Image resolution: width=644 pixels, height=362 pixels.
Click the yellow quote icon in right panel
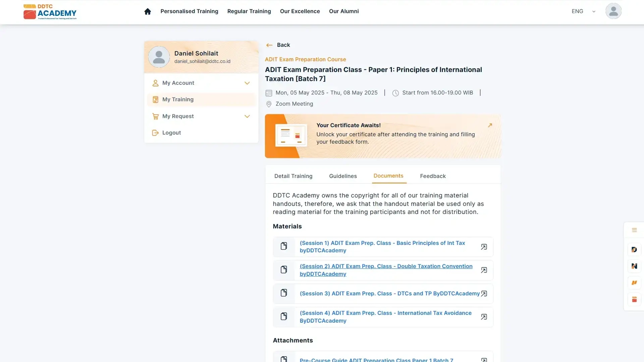[634, 283]
